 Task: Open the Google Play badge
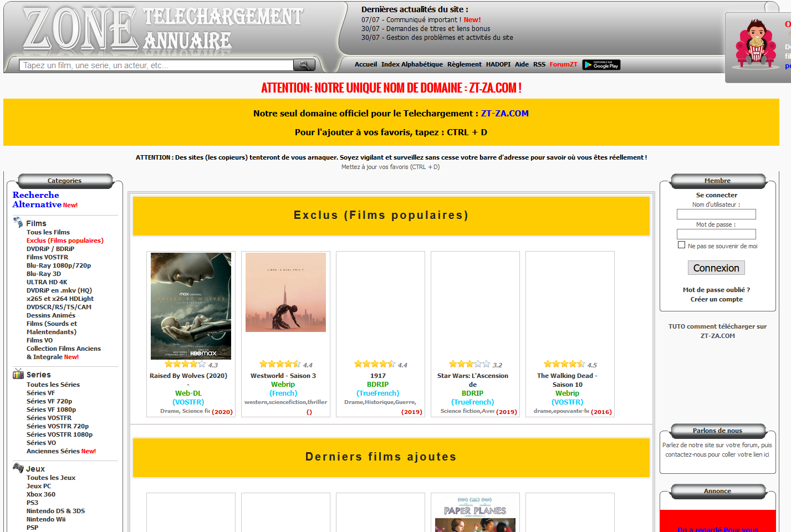click(x=601, y=65)
